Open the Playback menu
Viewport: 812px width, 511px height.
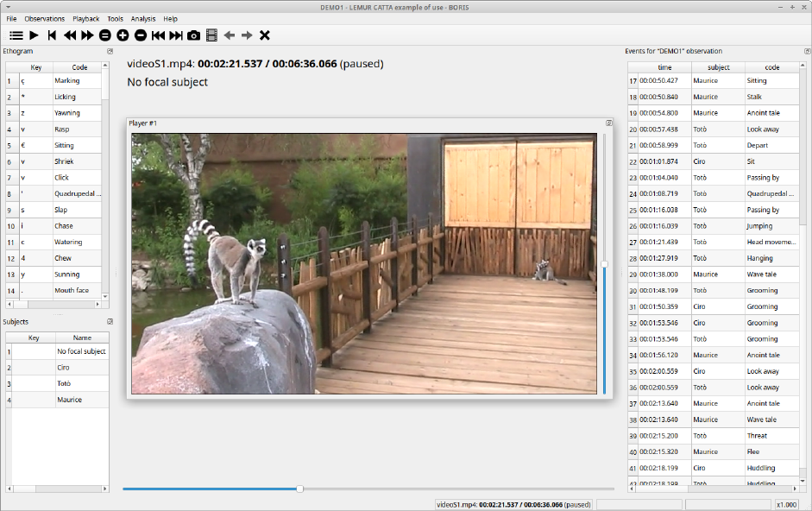[85, 18]
